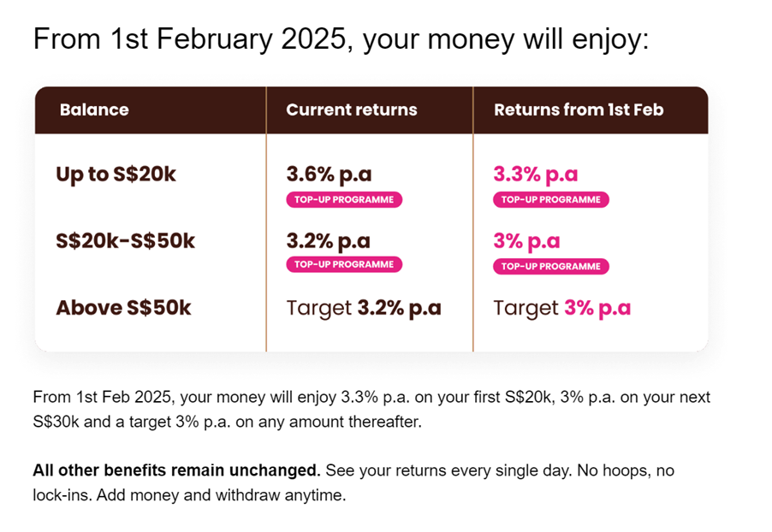Click the heading From 1st February 2025
The image size is (772, 532).
341,38
